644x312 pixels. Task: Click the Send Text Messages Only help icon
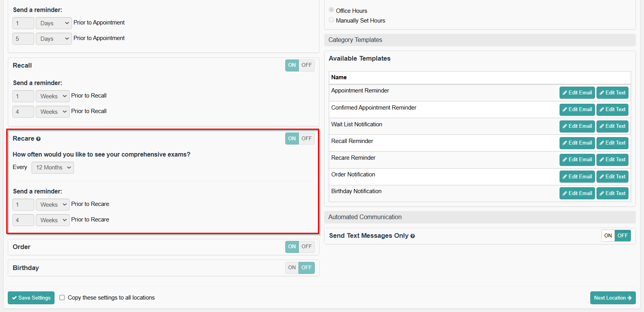412,236
